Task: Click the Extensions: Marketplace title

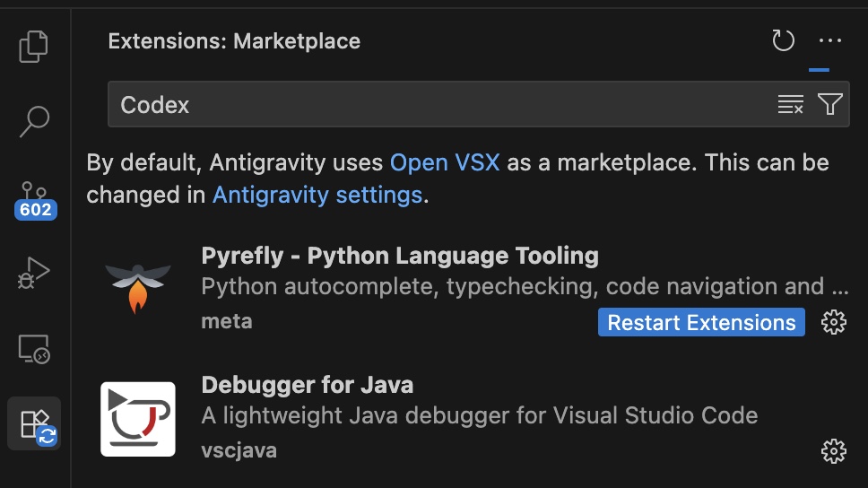Action: coord(234,41)
